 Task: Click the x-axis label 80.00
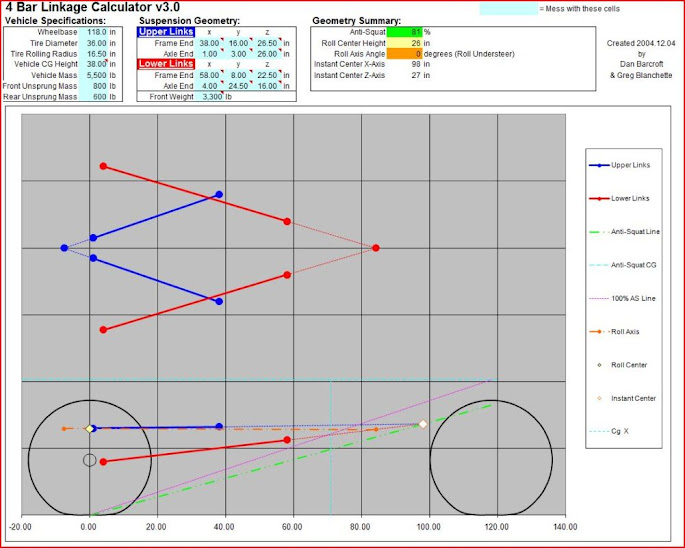(361, 527)
